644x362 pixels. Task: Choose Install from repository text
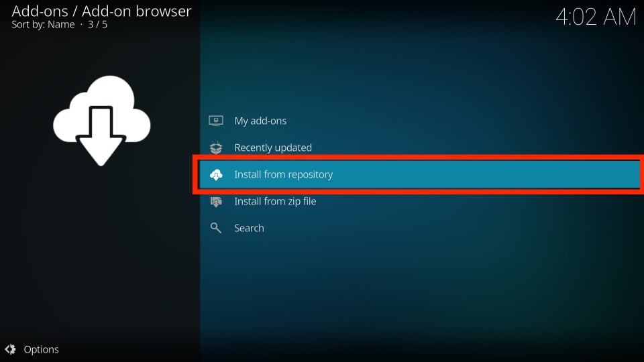283,174
